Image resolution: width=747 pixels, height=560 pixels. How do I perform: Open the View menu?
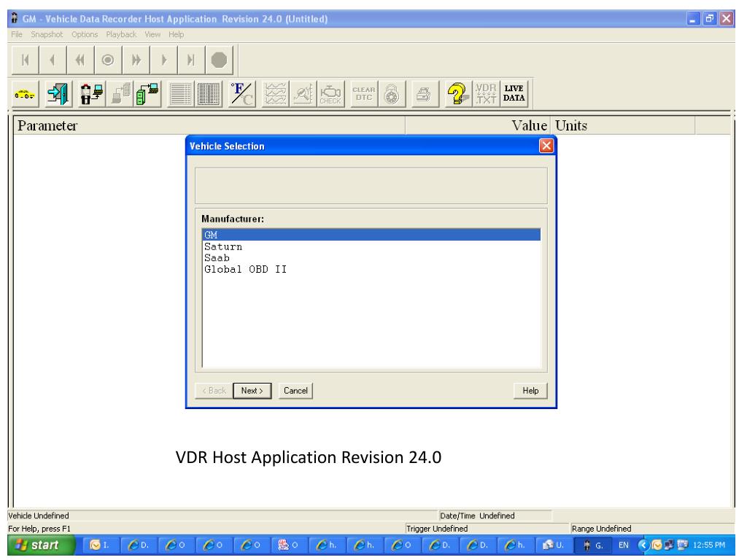click(152, 34)
